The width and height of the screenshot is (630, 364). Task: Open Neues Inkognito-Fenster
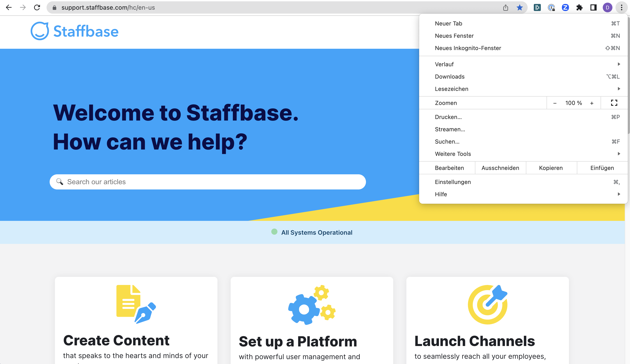click(523, 48)
